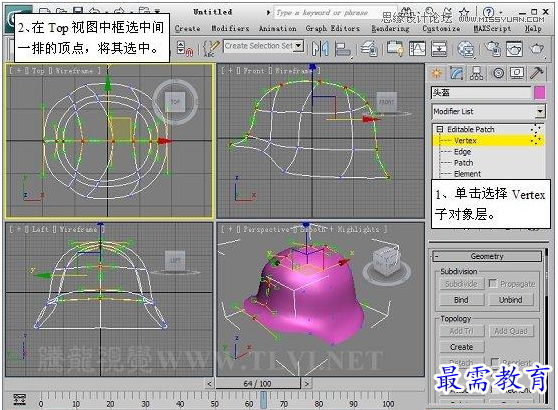
Task: Open the Create menu
Action: [188, 28]
